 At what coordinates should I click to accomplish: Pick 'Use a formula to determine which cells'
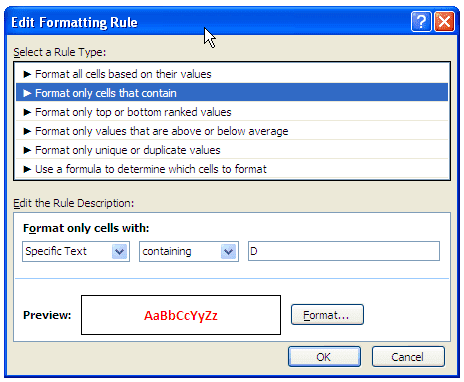tap(232, 169)
